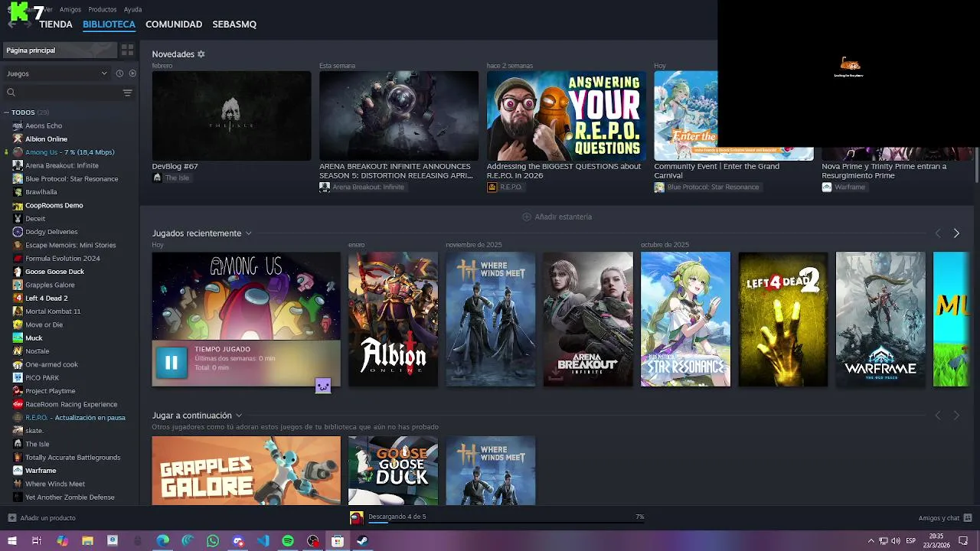Click Añadir un producto
Image resolution: width=980 pixels, height=551 pixels.
[47, 518]
